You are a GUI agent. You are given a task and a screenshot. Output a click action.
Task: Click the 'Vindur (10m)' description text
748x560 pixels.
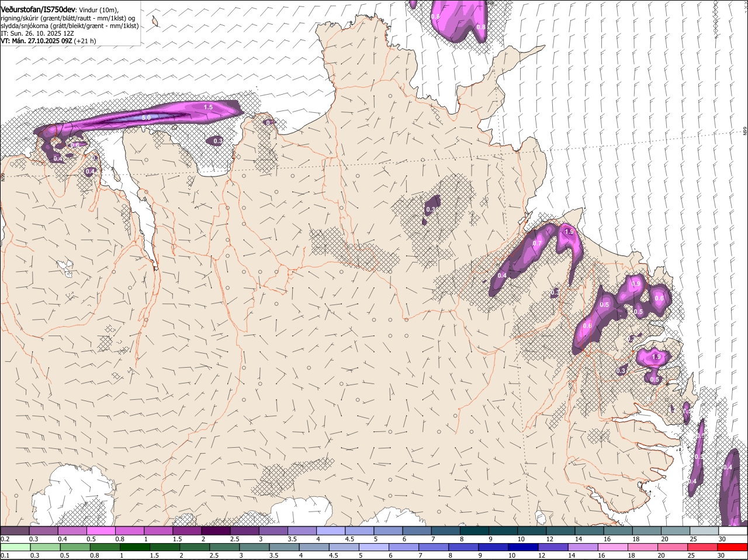click(x=99, y=10)
